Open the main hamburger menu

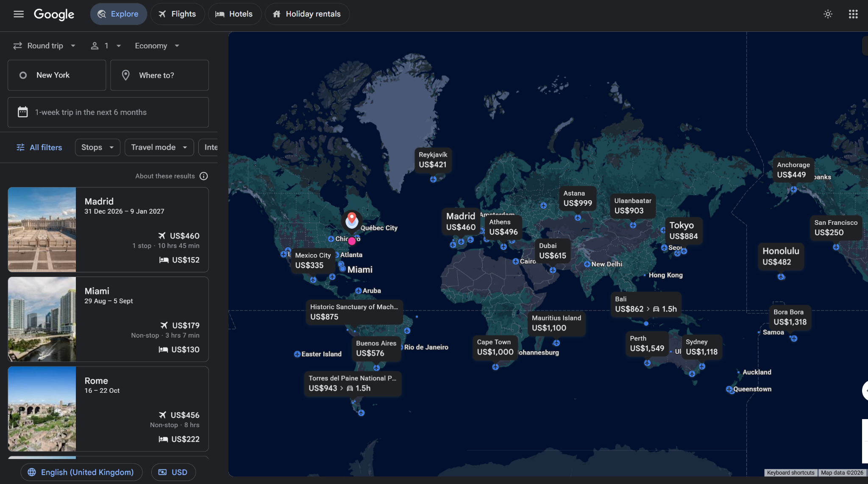19,14
